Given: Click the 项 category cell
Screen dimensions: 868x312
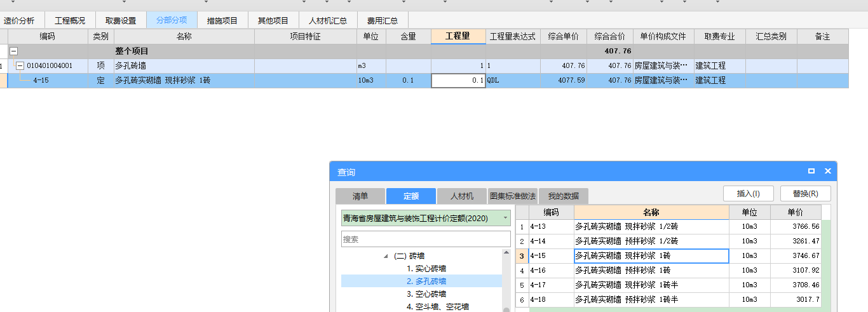Looking at the screenshot, I should [x=101, y=65].
